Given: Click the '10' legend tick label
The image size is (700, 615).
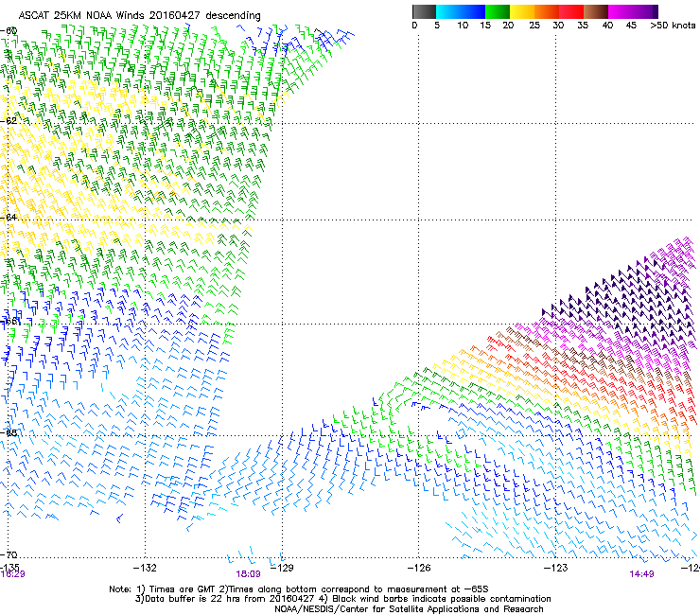Looking at the screenshot, I should (x=463, y=26).
